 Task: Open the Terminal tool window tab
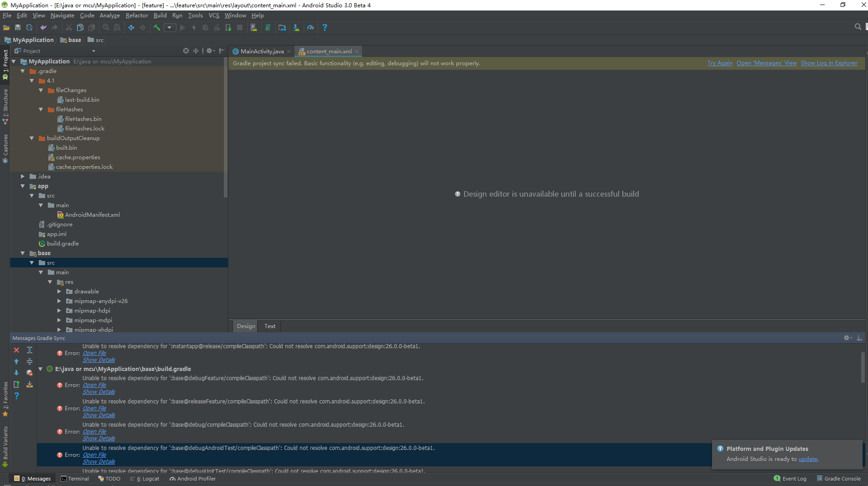pos(75,479)
